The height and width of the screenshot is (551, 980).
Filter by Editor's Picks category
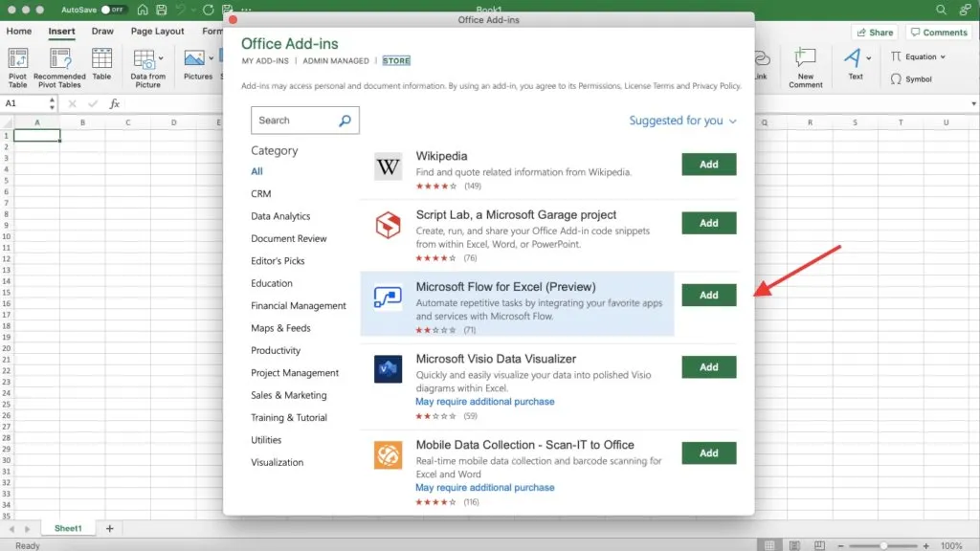278,261
